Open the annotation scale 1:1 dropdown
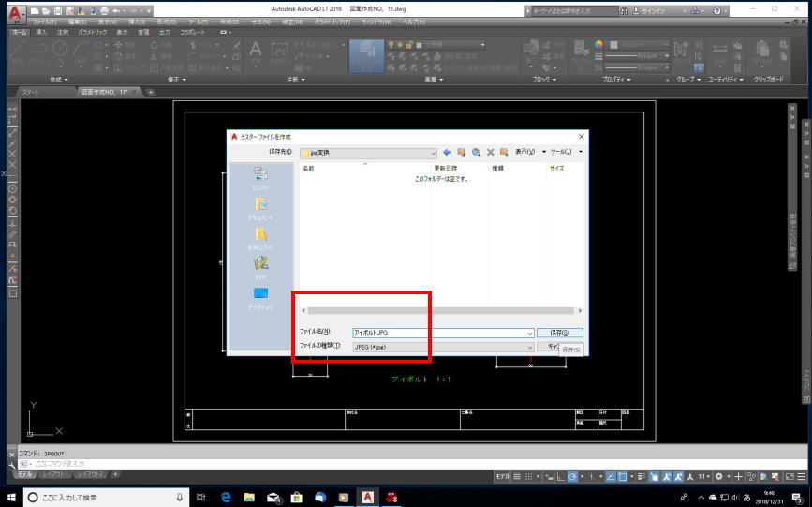 [x=702, y=476]
